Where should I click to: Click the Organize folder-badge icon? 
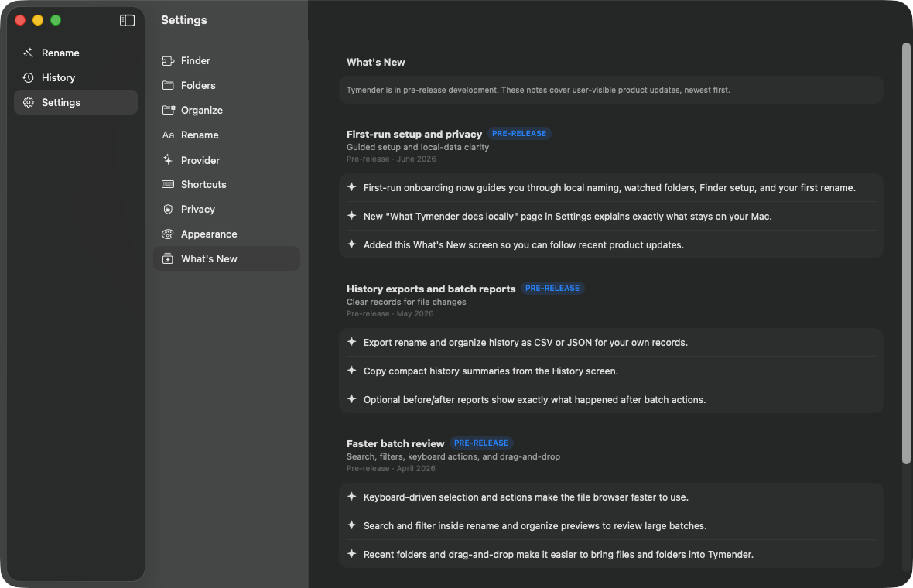[x=168, y=110]
